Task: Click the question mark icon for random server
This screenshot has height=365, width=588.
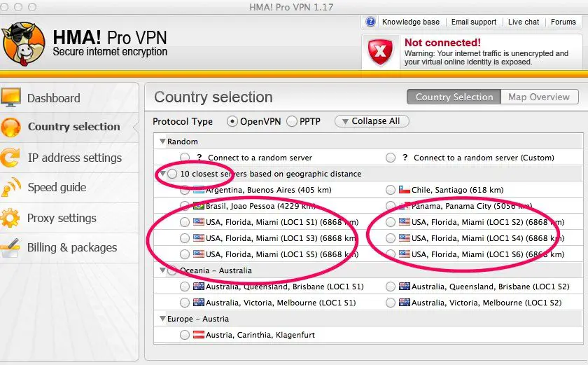Action: (x=199, y=157)
